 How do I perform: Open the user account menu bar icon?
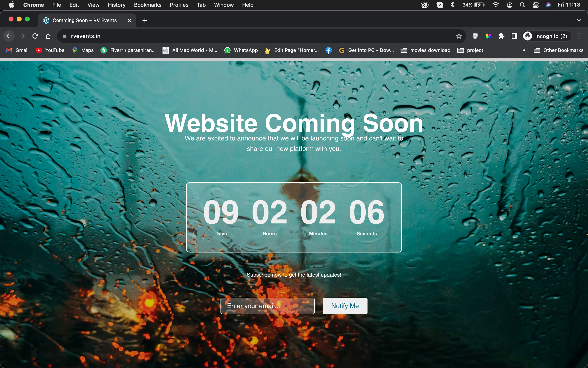(x=510, y=5)
